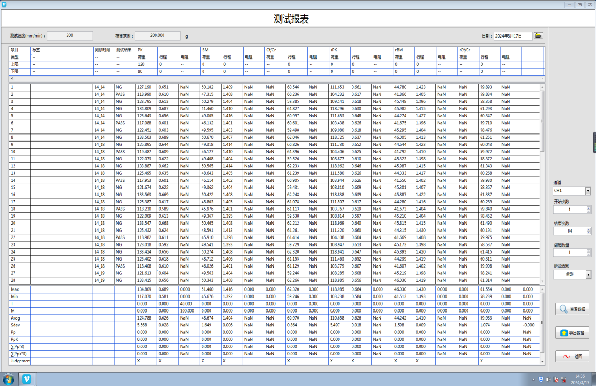
Task: Click the Windows Start orb
Action: pos(8,379)
